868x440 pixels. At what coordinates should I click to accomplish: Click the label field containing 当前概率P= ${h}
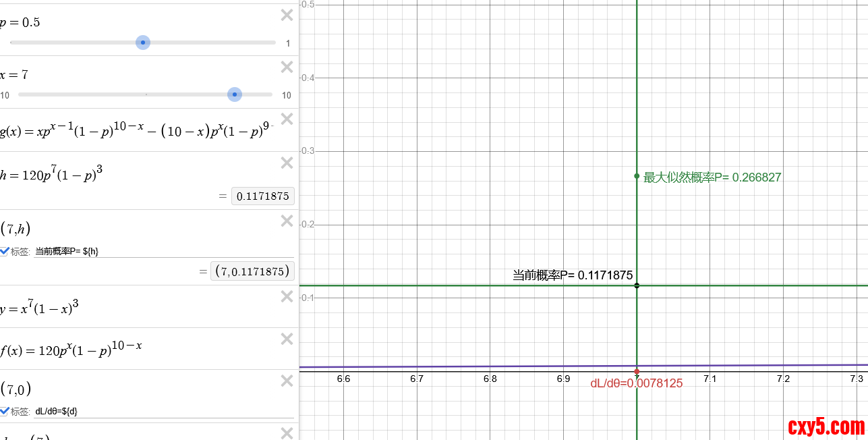coord(162,251)
